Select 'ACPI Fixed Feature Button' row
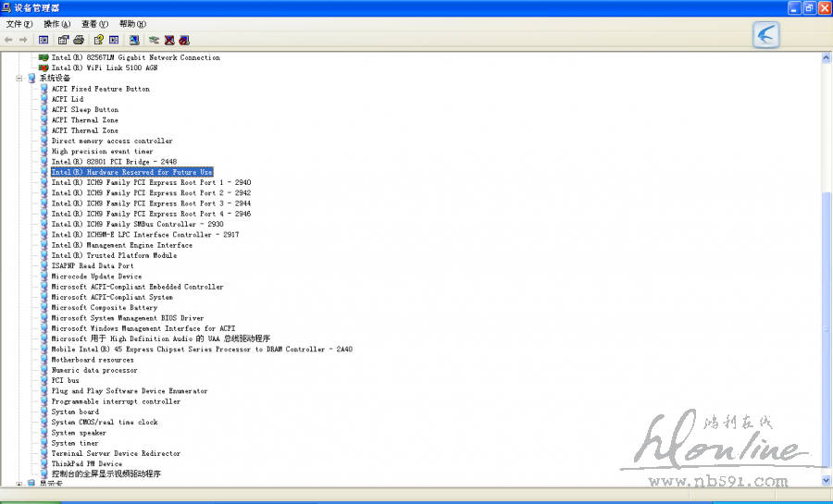The height and width of the screenshot is (504, 833). click(100, 89)
